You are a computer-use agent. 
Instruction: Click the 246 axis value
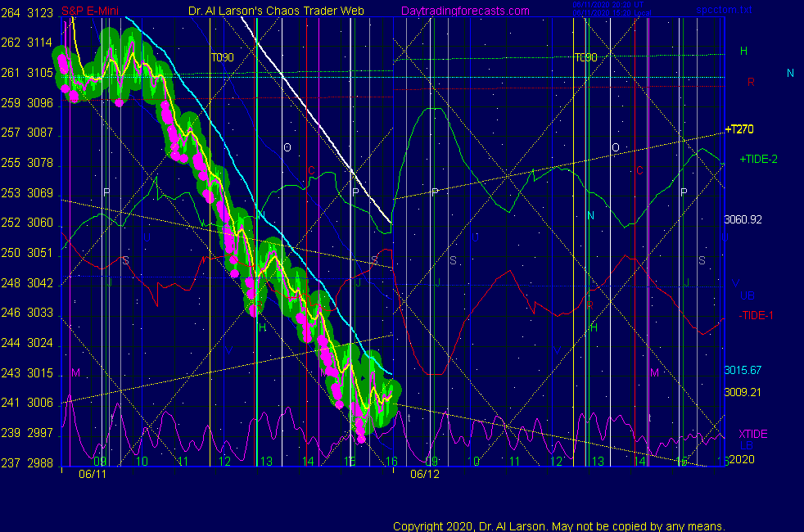11,312
